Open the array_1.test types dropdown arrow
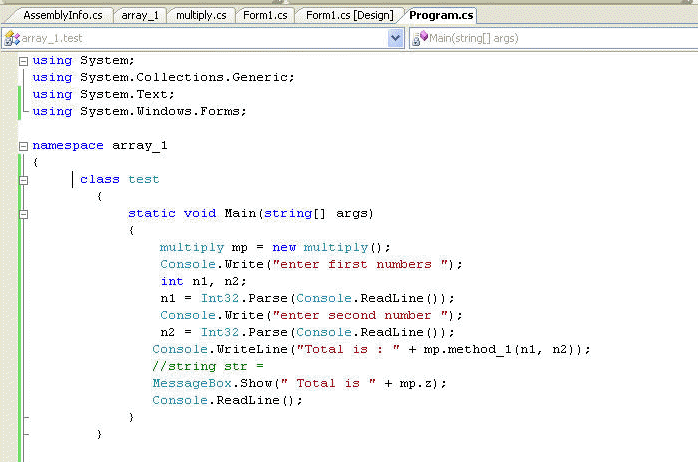The width and height of the screenshot is (698, 462). 395,38
